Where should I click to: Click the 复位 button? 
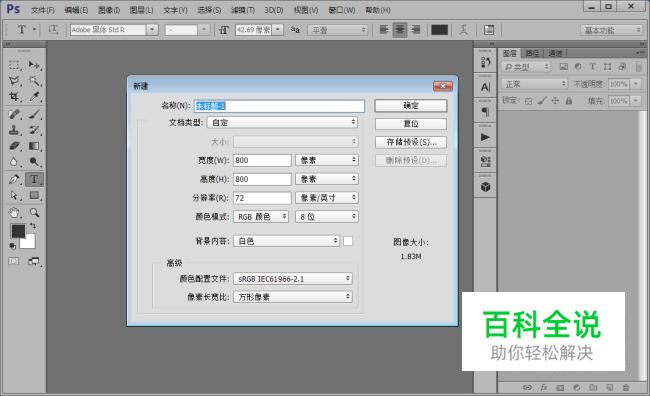pyautogui.click(x=411, y=124)
